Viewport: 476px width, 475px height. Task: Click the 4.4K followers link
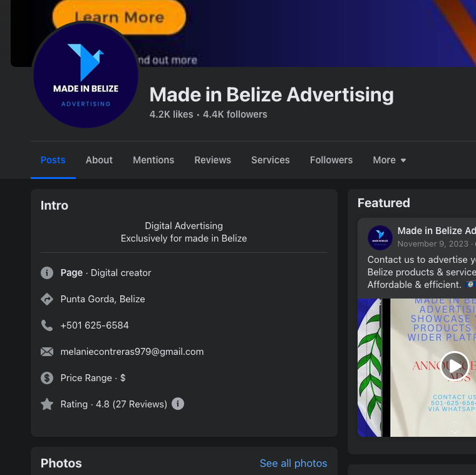coord(235,115)
